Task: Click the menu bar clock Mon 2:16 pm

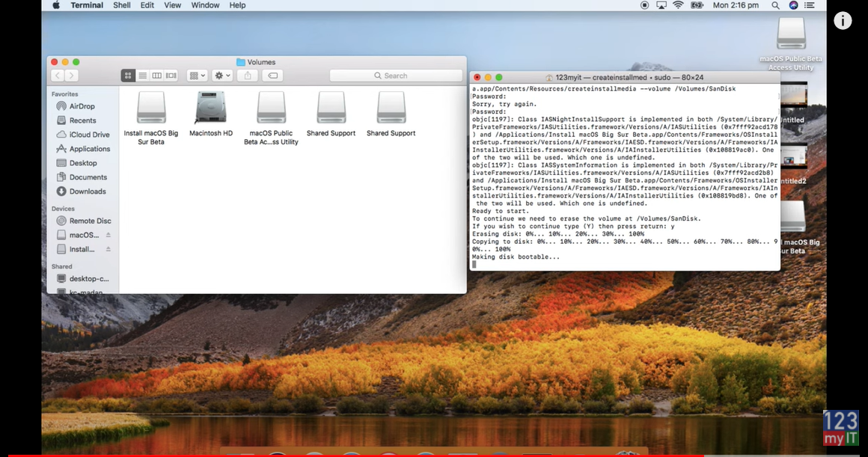Action: point(736,5)
